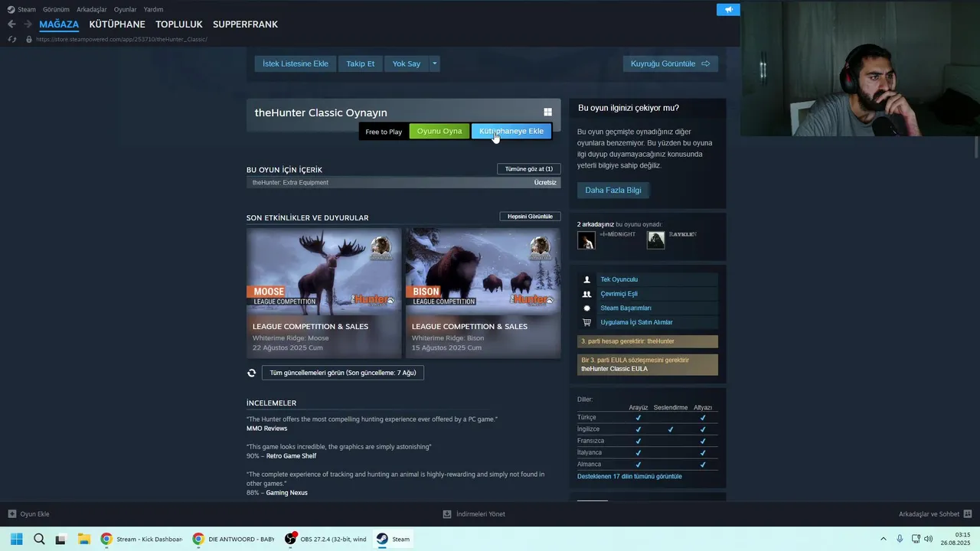Screen dimensions: 980x551
Task: Click the Steam taskbar button
Action: point(394,539)
